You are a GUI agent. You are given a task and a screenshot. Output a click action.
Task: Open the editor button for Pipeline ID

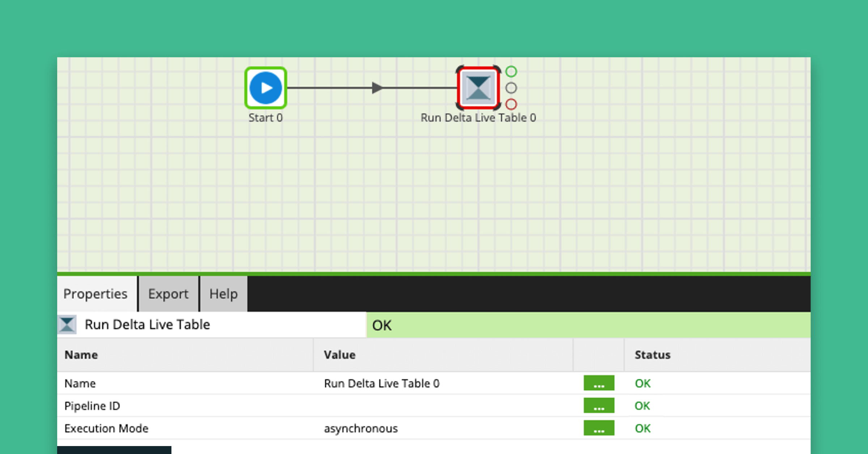click(x=599, y=406)
